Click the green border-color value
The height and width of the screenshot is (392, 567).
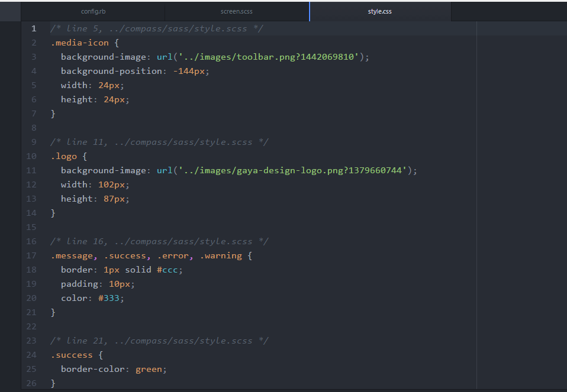[x=149, y=369]
